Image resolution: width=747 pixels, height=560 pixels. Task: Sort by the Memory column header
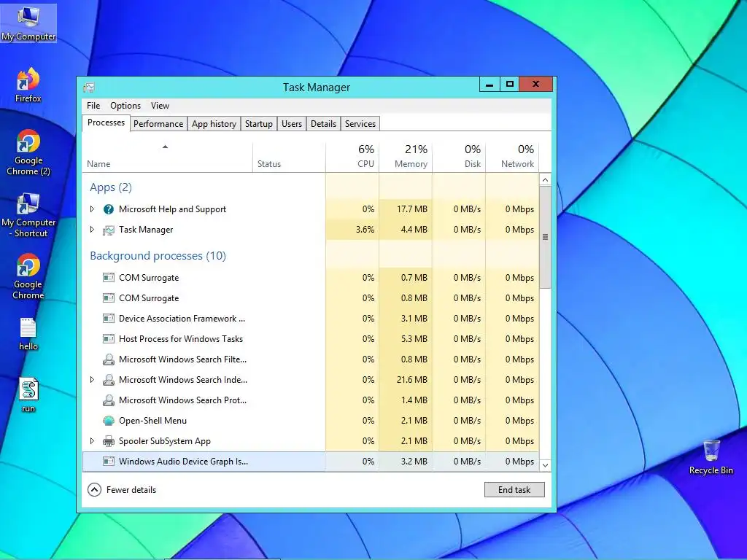[406, 157]
